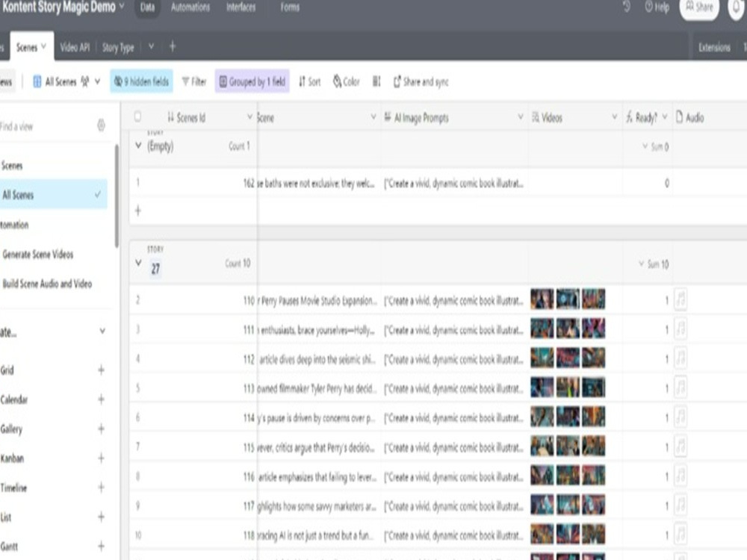
Task: Open the All Scenes view dropdown
Action: (66, 82)
